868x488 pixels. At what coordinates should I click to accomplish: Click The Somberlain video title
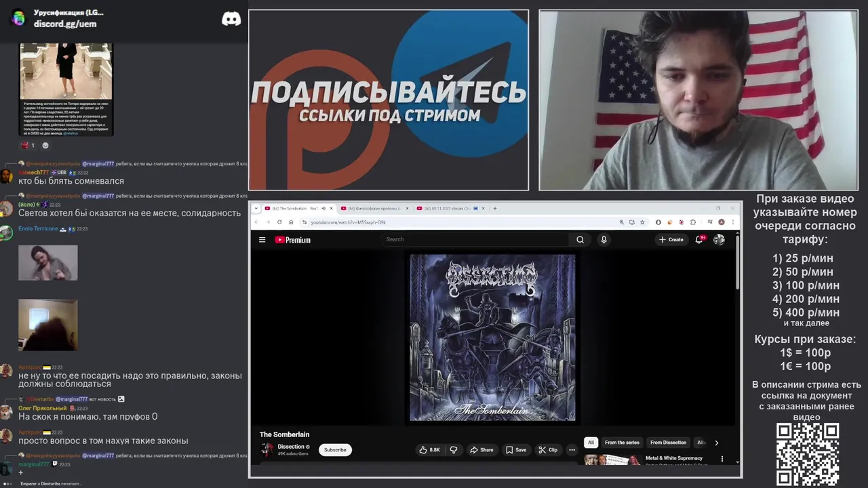(x=284, y=434)
